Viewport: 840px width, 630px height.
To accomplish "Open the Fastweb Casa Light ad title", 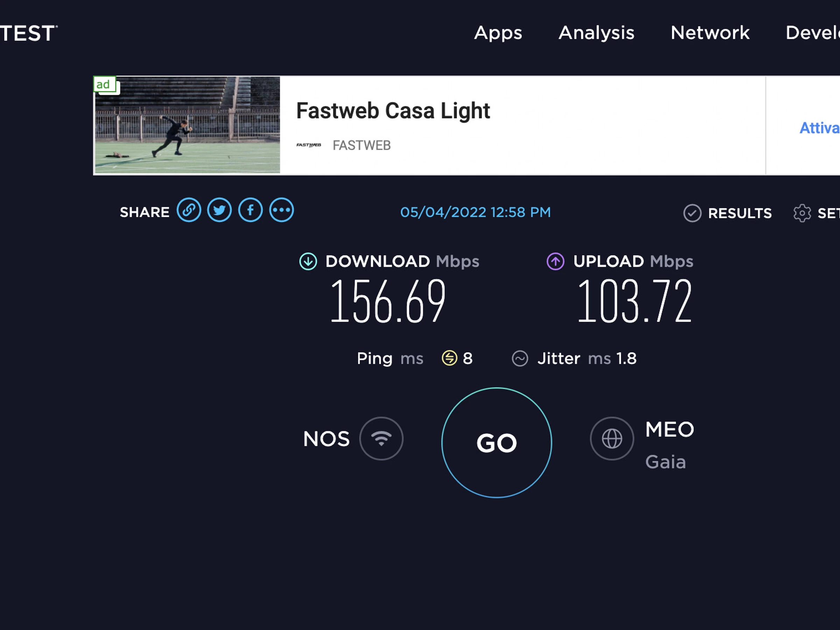I will pyautogui.click(x=393, y=111).
